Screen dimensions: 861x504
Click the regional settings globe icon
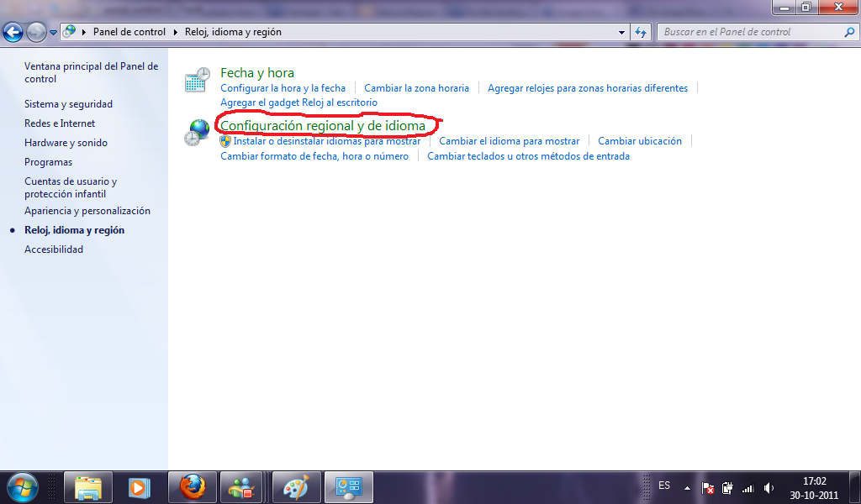click(197, 133)
